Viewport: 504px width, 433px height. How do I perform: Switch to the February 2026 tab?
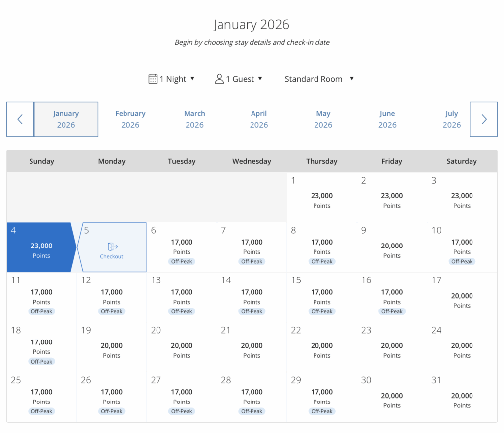(130, 119)
